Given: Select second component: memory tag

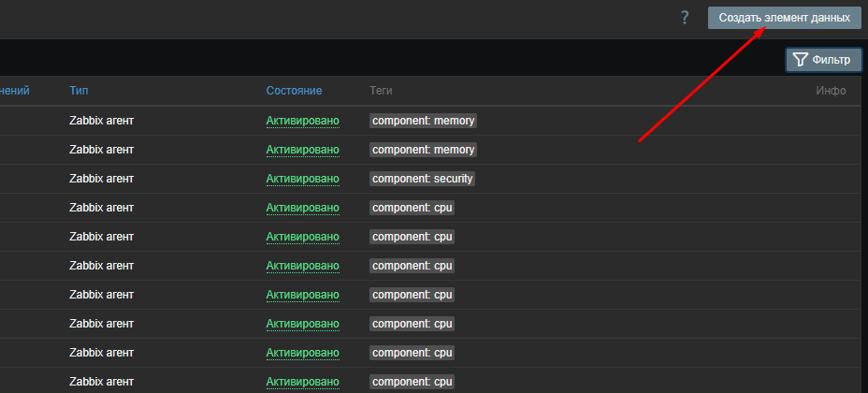Looking at the screenshot, I should pos(423,150).
